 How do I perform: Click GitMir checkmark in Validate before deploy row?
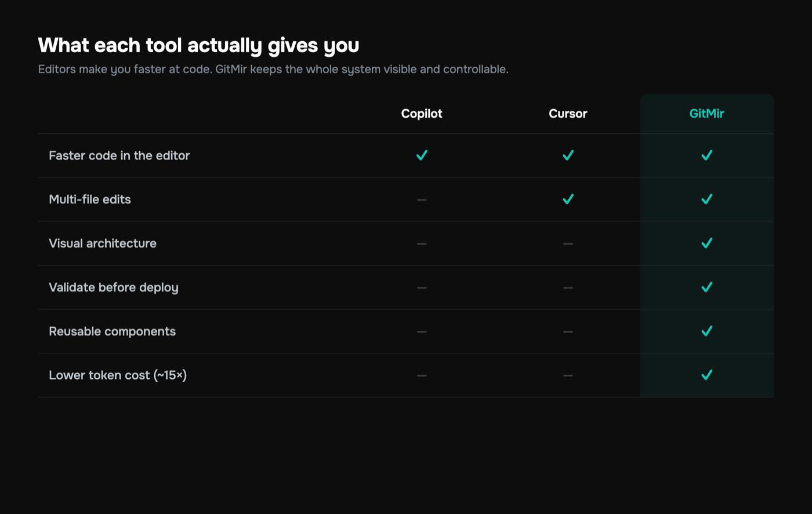[706, 287]
